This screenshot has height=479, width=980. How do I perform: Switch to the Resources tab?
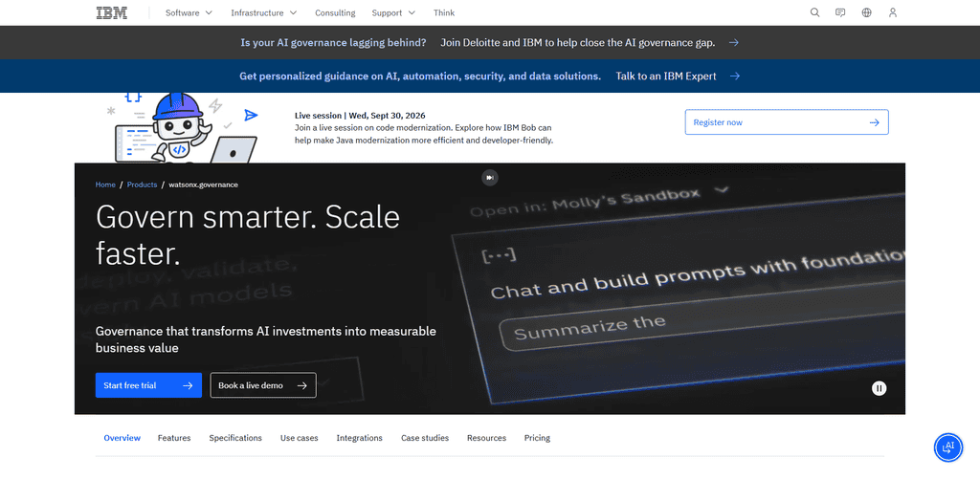[486, 438]
